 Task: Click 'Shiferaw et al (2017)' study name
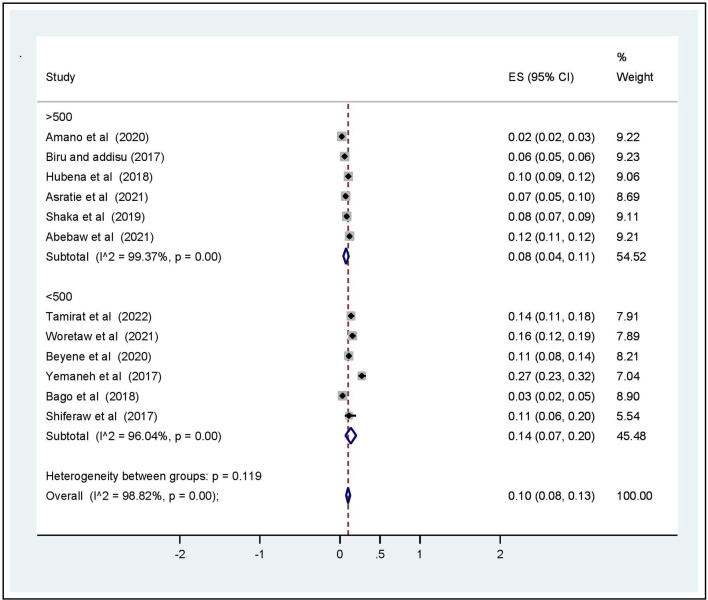tap(102, 416)
